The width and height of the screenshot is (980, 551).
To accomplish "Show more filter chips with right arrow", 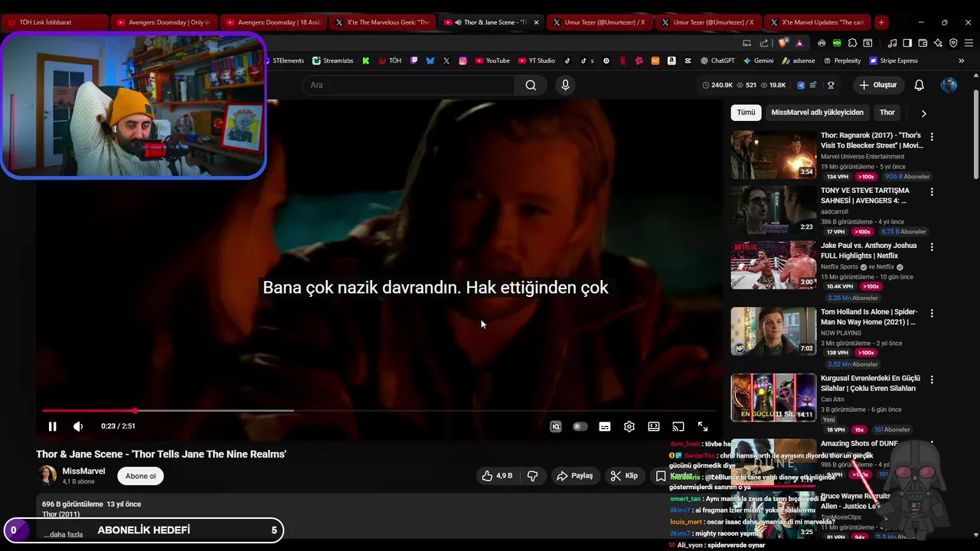I will 923,113.
